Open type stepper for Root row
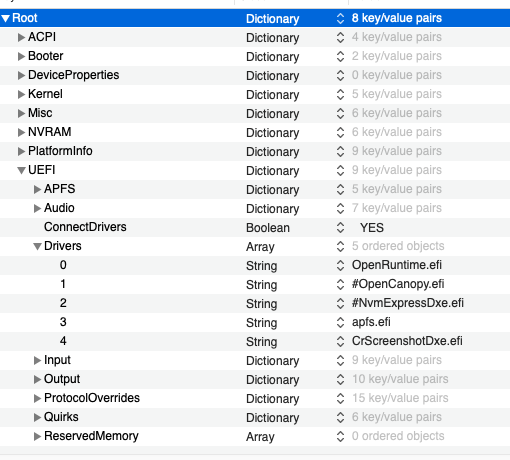The image size is (510, 460). pos(340,18)
